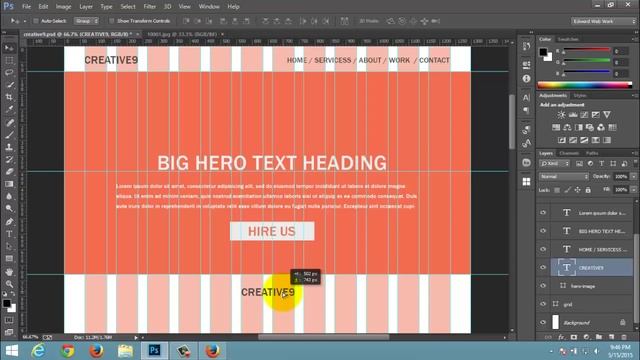Open Internet Explorer from the taskbar
640x360 pixels.
pyautogui.click(x=39, y=351)
